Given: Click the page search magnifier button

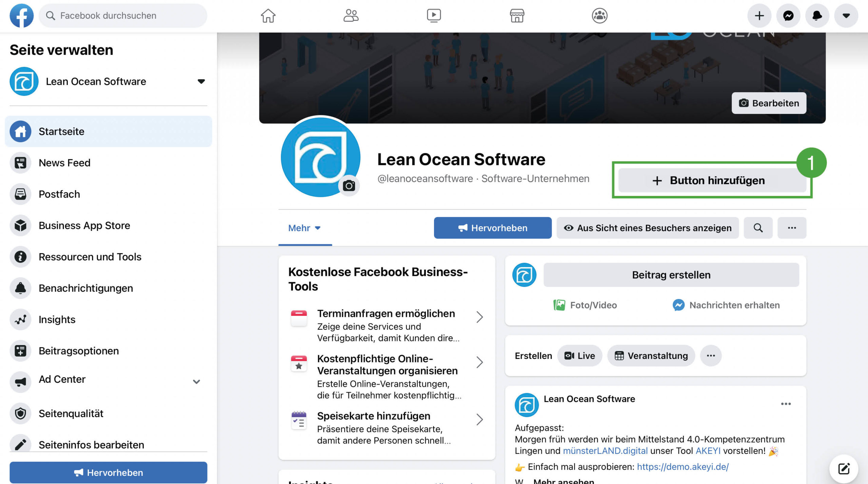Looking at the screenshot, I should (x=758, y=228).
